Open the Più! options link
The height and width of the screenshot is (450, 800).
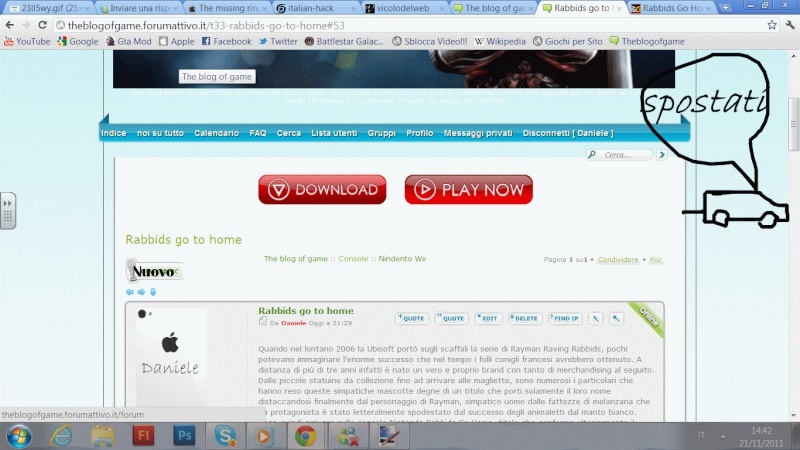pos(656,260)
